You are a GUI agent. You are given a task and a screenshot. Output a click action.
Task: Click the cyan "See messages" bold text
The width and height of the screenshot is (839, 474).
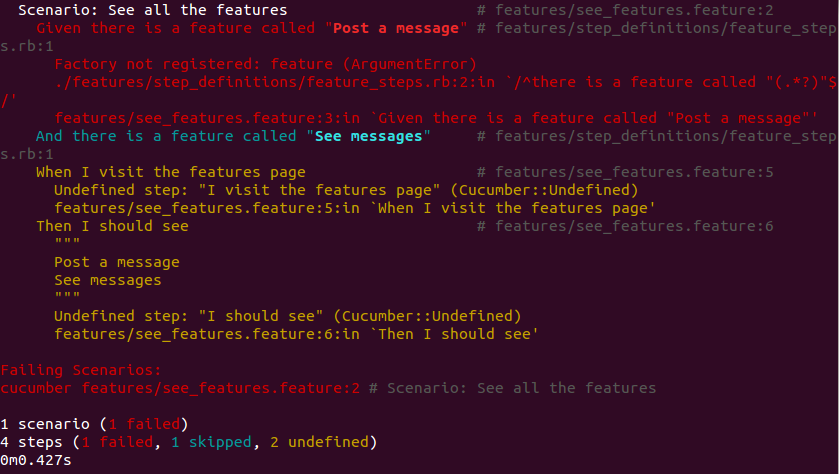point(368,136)
